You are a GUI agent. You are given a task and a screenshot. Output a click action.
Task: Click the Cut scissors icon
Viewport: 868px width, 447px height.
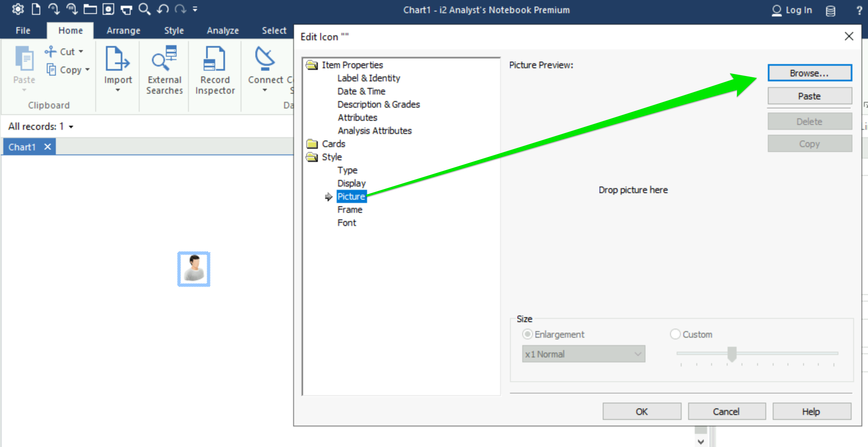click(x=51, y=51)
